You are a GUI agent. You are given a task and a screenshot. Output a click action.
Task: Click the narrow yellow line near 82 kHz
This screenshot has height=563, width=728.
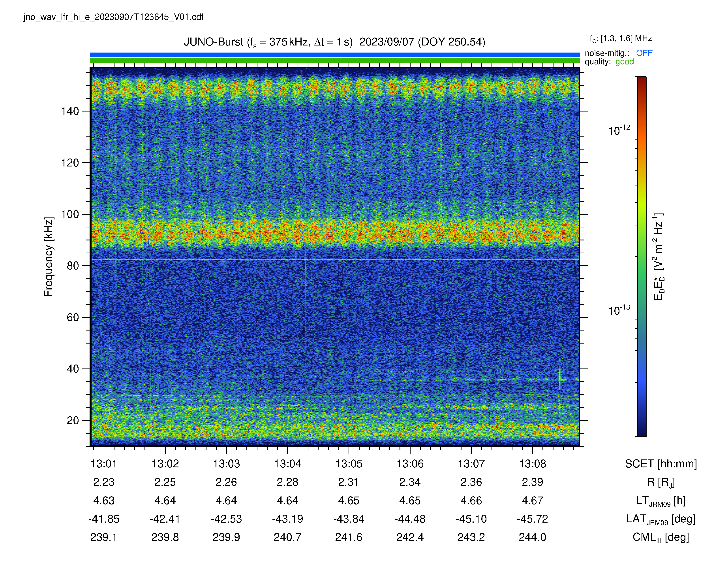tap(335, 259)
